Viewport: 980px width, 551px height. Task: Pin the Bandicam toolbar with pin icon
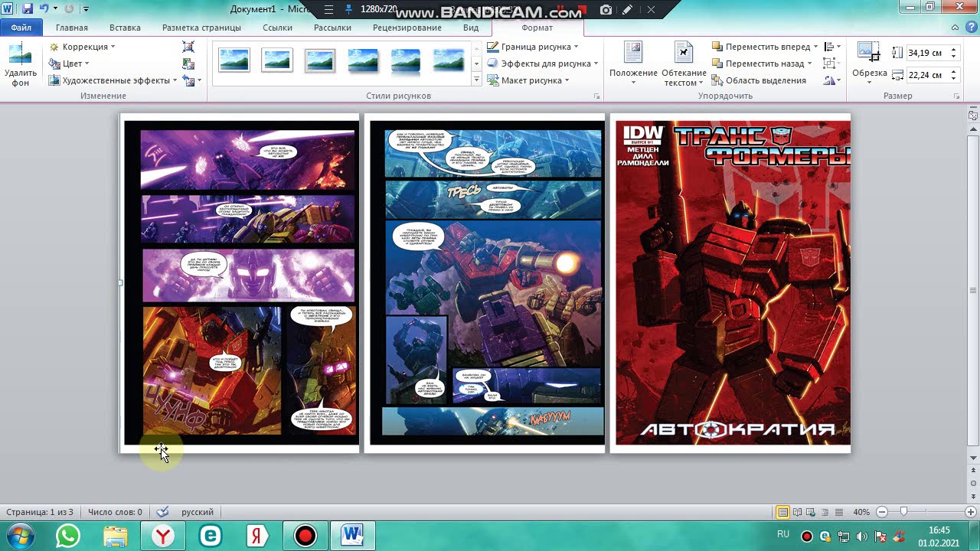(350, 9)
